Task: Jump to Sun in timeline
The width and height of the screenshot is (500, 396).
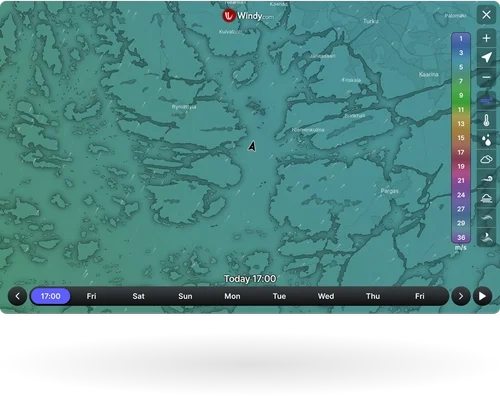Action: (x=185, y=296)
